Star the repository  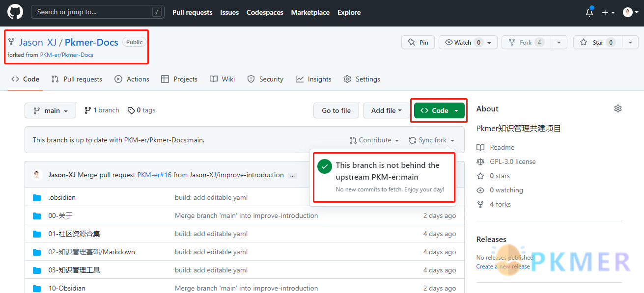[597, 43]
